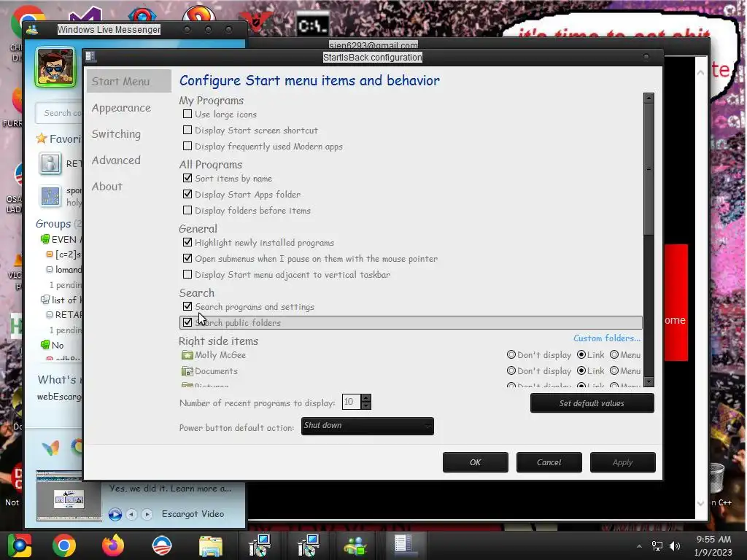
Task: Uncheck Display Start Apps folder
Action: tap(187, 194)
